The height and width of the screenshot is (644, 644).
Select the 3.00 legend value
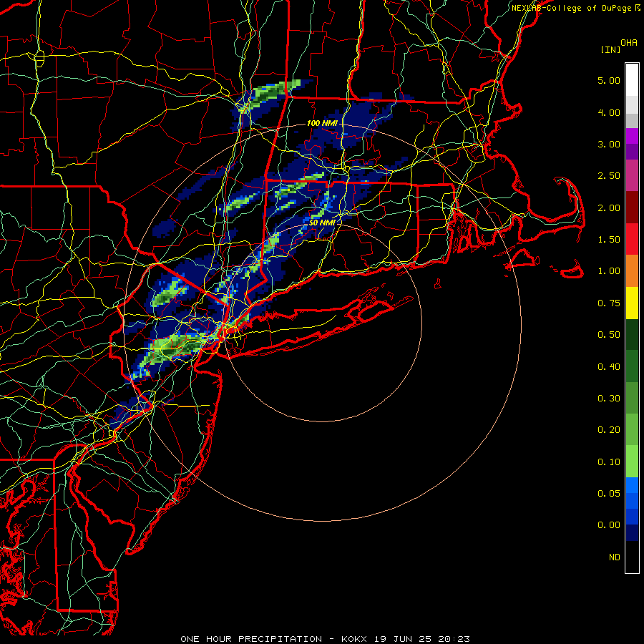[609, 144]
